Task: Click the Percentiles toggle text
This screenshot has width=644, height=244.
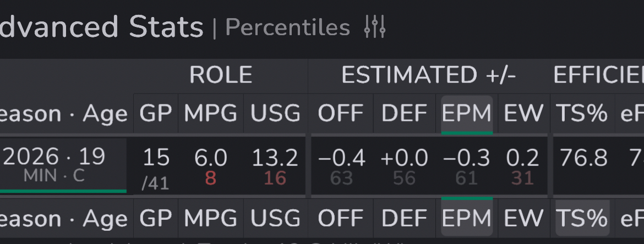Action: tap(287, 27)
